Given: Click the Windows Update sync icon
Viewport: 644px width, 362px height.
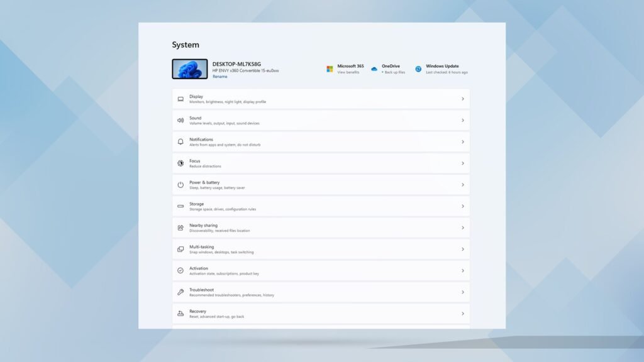Looking at the screenshot, I should 418,69.
